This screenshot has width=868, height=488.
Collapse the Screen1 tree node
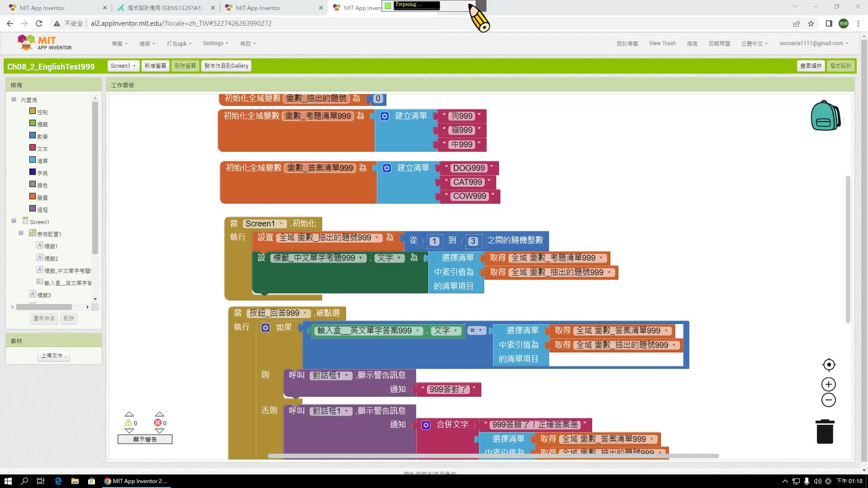14,221
